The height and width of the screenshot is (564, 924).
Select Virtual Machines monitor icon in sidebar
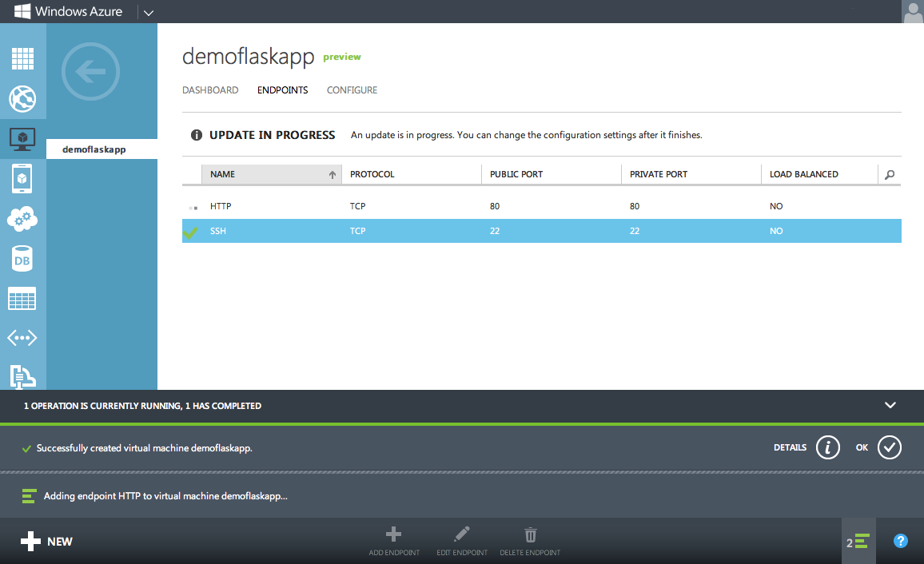(x=22, y=140)
